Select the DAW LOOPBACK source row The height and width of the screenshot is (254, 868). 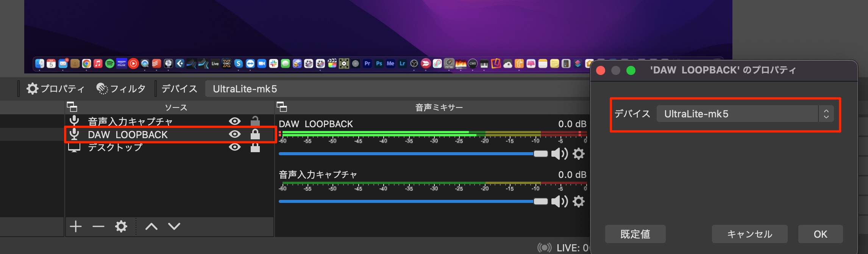[169, 134]
